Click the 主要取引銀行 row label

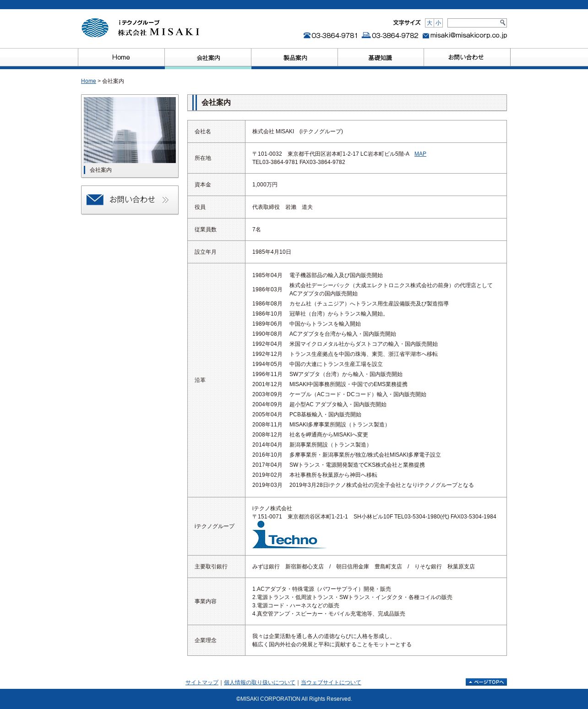(x=211, y=567)
